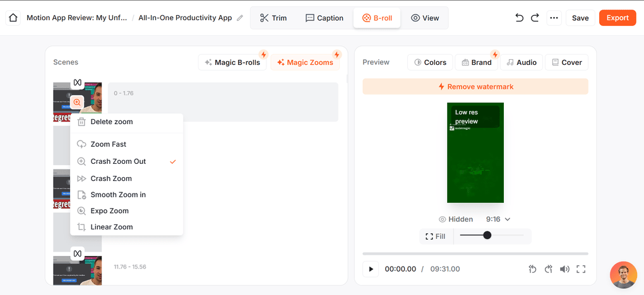Open the Motion App Review breadcrumb

(x=77, y=18)
